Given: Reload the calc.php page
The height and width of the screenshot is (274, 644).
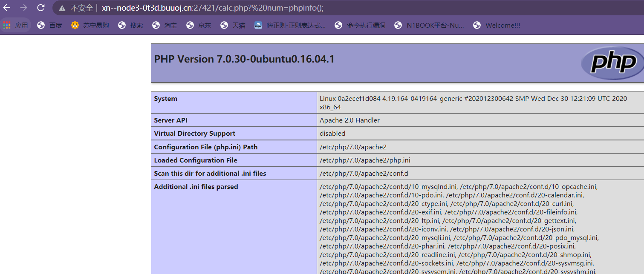Looking at the screenshot, I should (41, 8).
